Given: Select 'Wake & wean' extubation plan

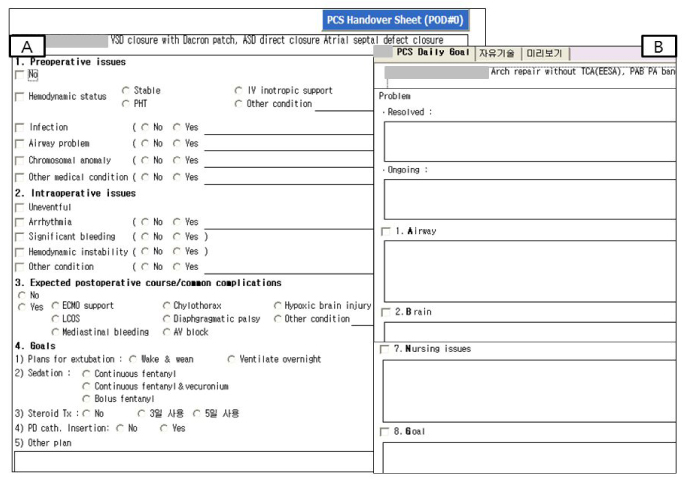Looking at the screenshot, I should tap(133, 359).
